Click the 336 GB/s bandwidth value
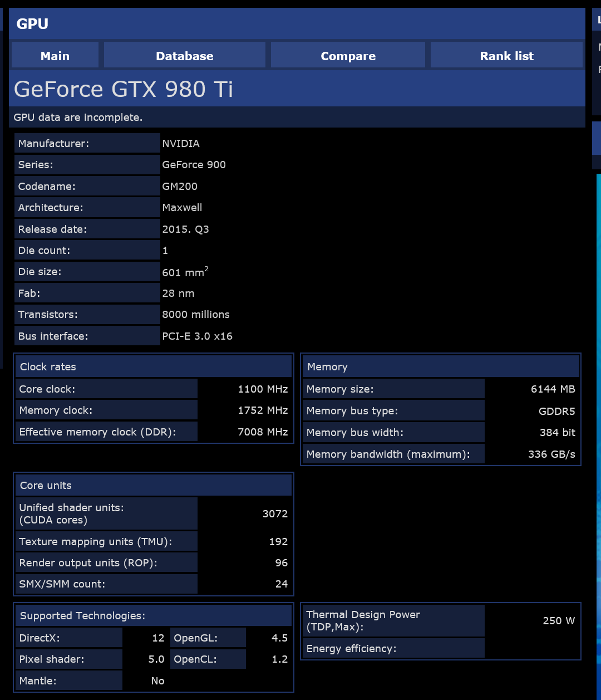The width and height of the screenshot is (601, 700). coord(551,454)
